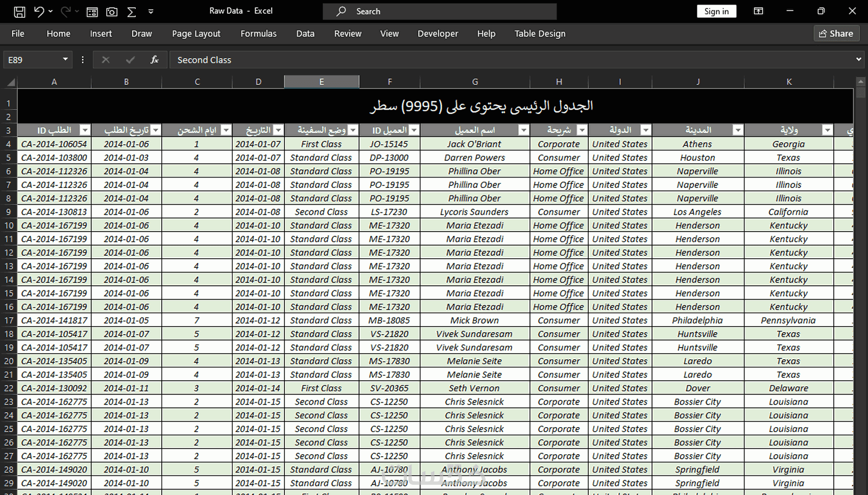Click the formula bar showing Second Class
This screenshot has height=495, width=868.
[511, 60]
